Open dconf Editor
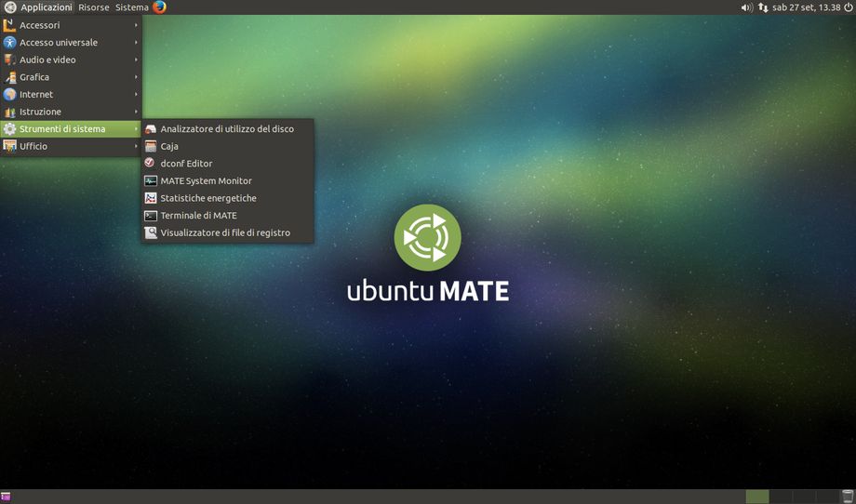Viewport: 856px width, 504px height. (186, 164)
